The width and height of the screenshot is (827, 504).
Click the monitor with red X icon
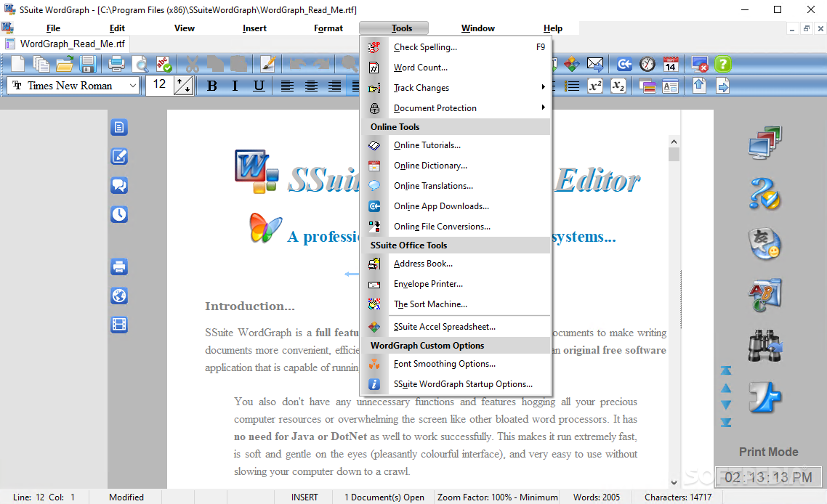tap(699, 65)
